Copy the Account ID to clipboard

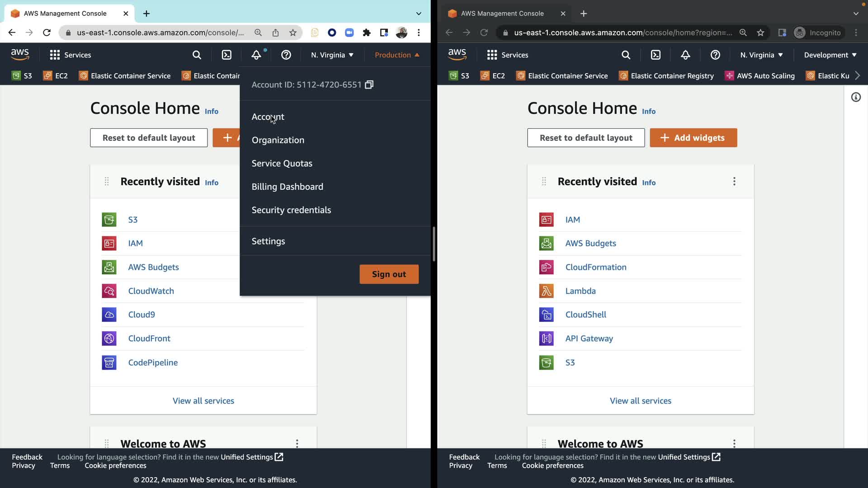click(x=369, y=85)
